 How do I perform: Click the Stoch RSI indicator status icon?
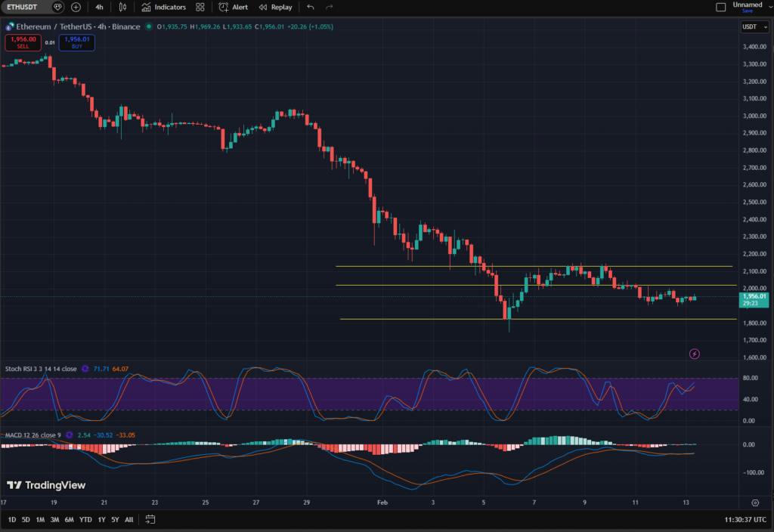click(85, 369)
